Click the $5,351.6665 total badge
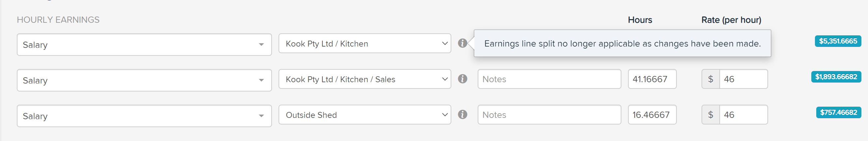 pos(838,41)
